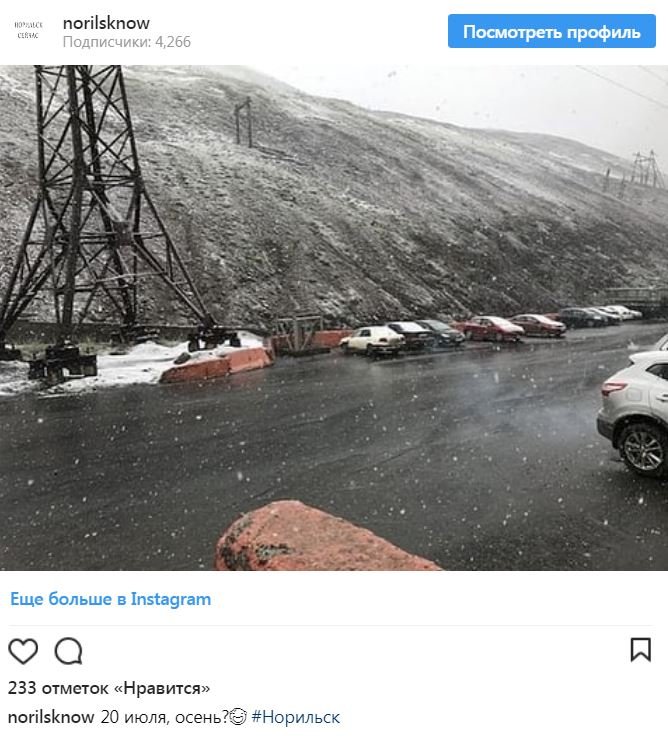The width and height of the screenshot is (668, 739).
Task: Click the caption text '20 июля, осень?'
Action: point(164,717)
